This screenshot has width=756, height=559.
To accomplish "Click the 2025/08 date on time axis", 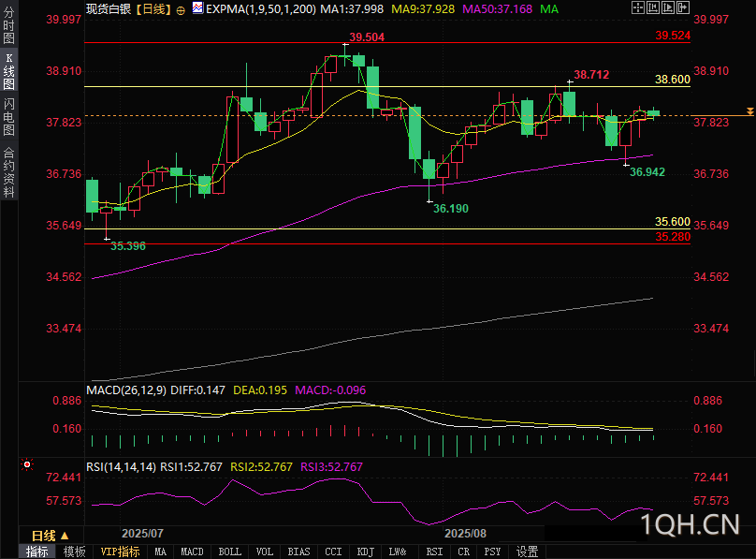I will pos(465,534).
